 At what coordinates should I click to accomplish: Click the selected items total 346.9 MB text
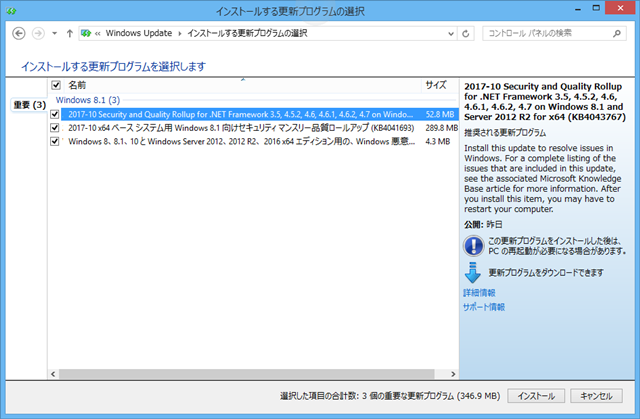pos(390,396)
